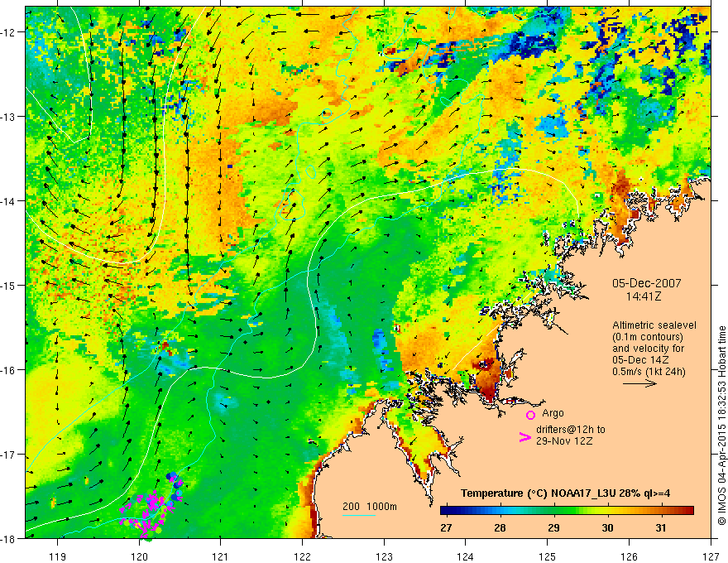Click longitude axis label 121

point(221,556)
